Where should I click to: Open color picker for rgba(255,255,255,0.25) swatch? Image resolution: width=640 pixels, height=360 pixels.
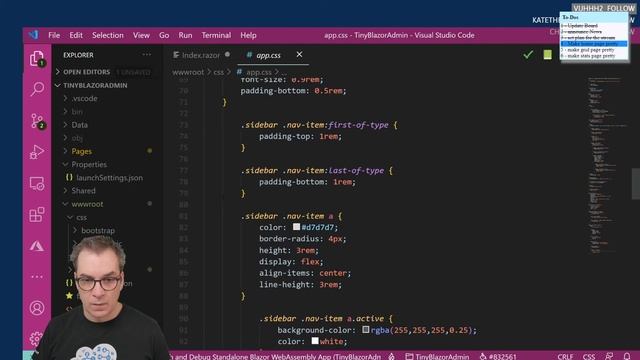coord(366,329)
